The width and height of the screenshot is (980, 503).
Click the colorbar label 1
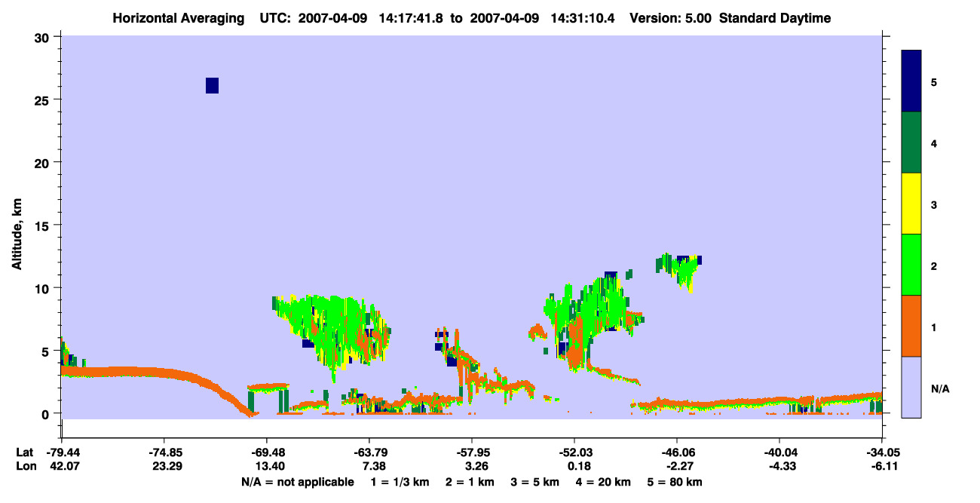click(x=933, y=327)
